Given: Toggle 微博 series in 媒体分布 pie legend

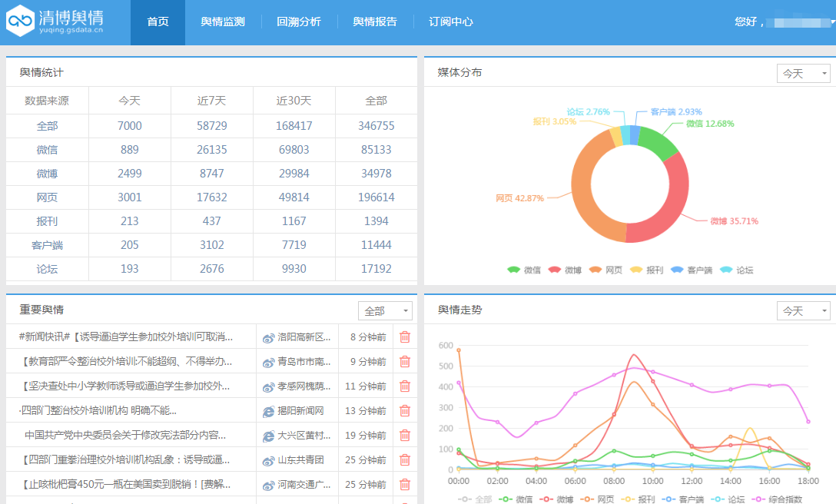Looking at the screenshot, I should pyautogui.click(x=565, y=270).
